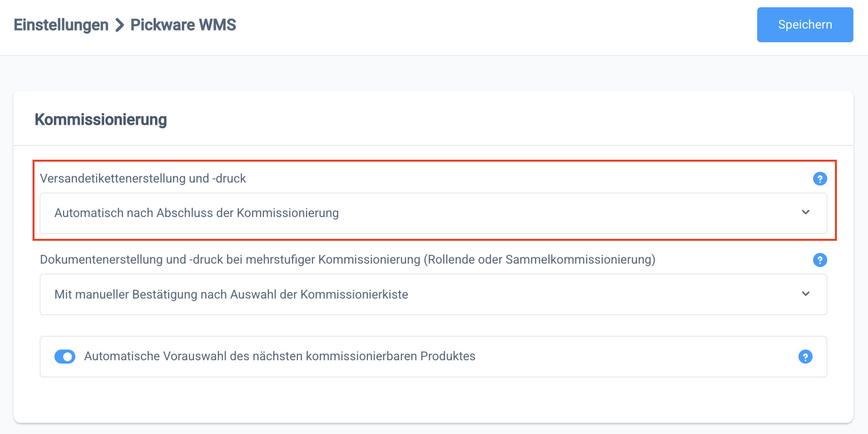Open help icon for Dokumentenerstellung und -druck
This screenshot has width=868, height=434.
pos(820,260)
